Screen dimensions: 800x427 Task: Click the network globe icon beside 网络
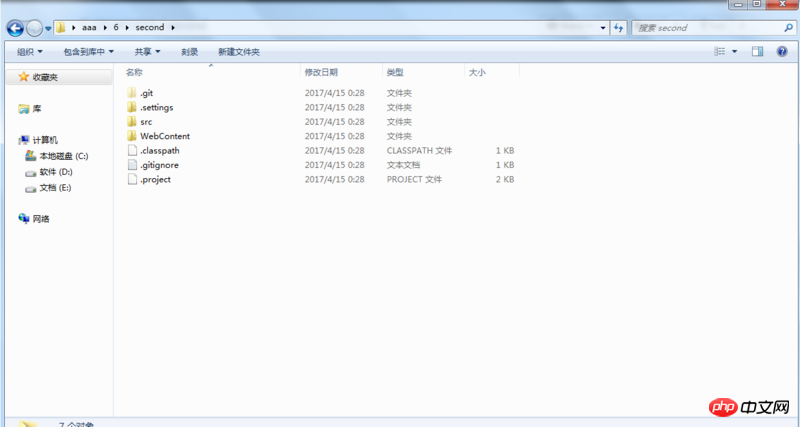(x=23, y=218)
